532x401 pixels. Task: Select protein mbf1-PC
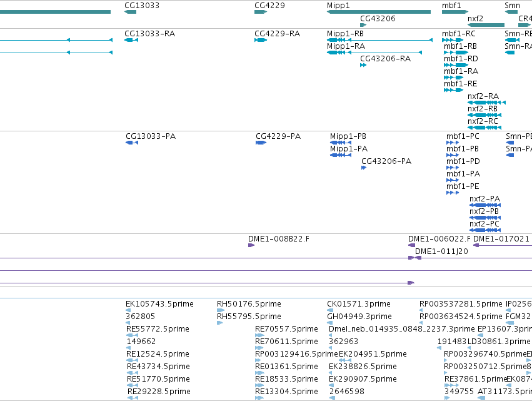[x=463, y=136]
